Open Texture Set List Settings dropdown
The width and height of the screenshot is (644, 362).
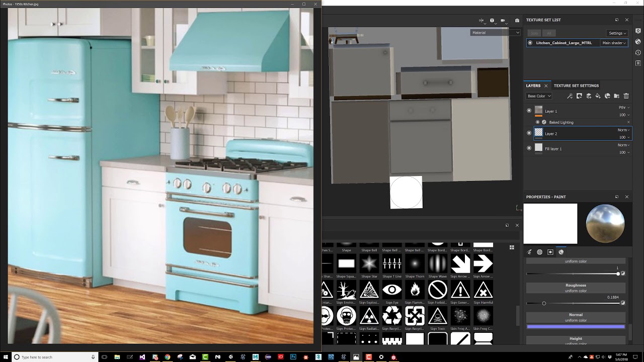[x=617, y=33]
